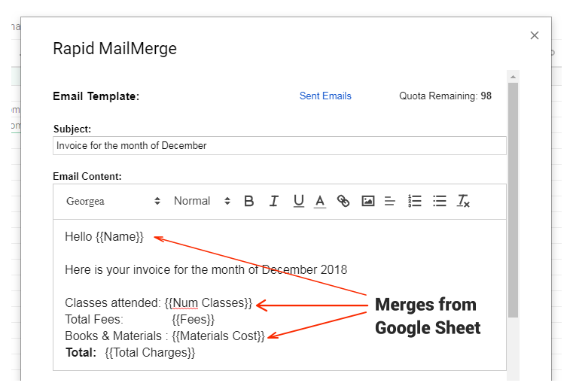Viewport: 573px width, 392px height.
Task: Click the {{Materials Cost}} placeholder
Action: point(218,336)
